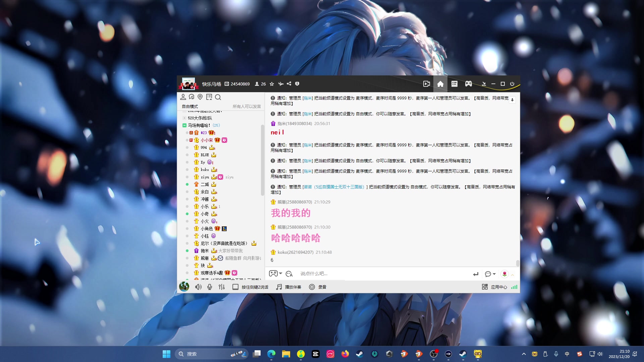The width and height of the screenshot is (644, 362).
Task: Open the channel info panel tab
Action: pyautogui.click(x=454, y=84)
